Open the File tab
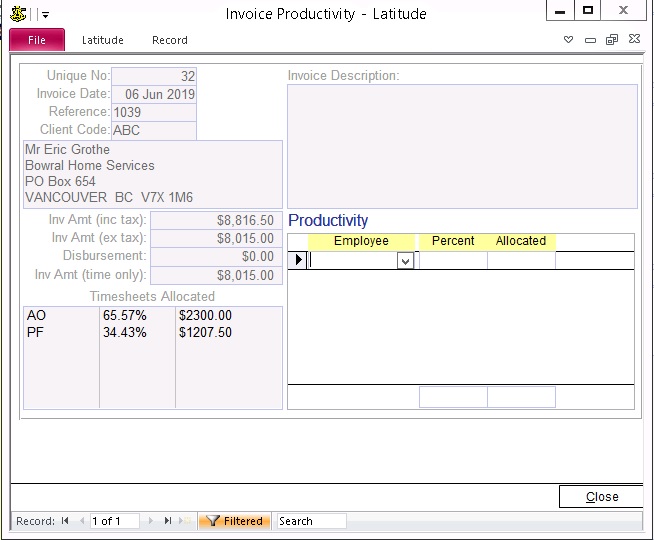This screenshot has height=540, width=654. click(x=37, y=40)
